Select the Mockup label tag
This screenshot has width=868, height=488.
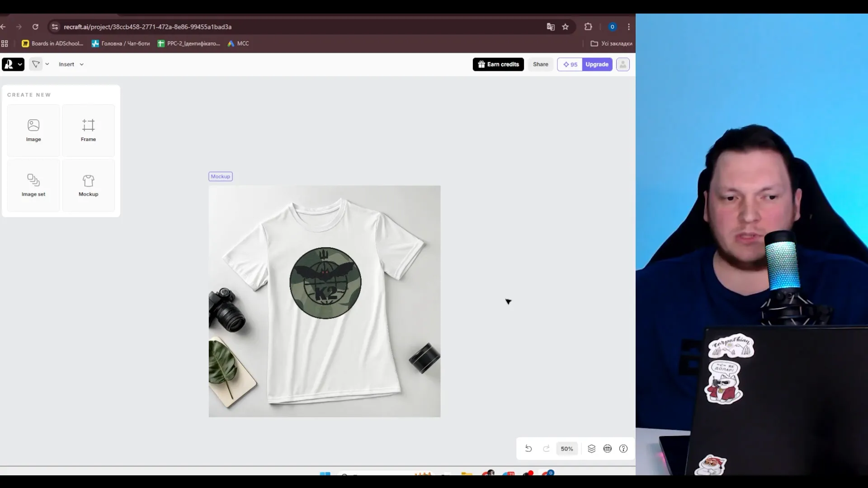pyautogui.click(x=221, y=176)
